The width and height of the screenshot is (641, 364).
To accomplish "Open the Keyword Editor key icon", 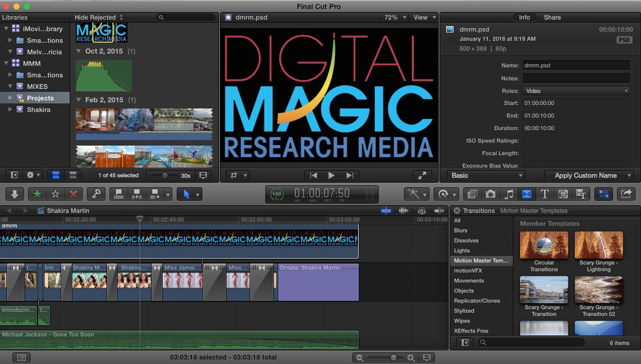I will (96, 194).
